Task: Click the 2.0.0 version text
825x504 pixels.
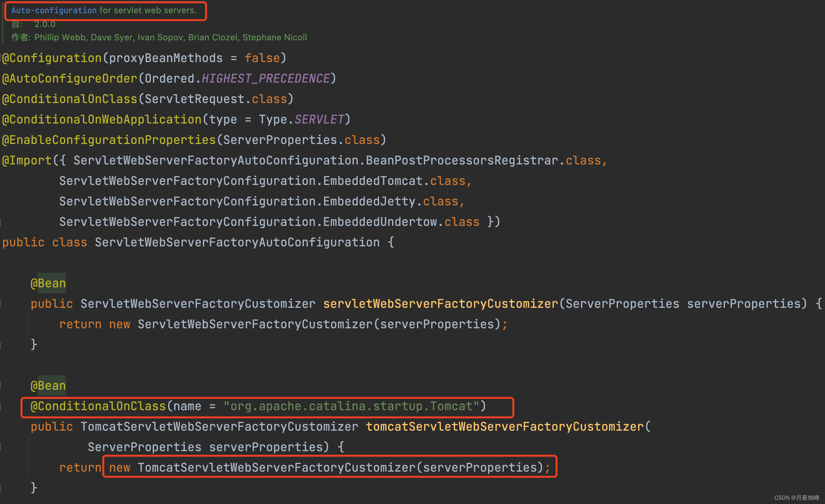Action: pyautogui.click(x=45, y=24)
